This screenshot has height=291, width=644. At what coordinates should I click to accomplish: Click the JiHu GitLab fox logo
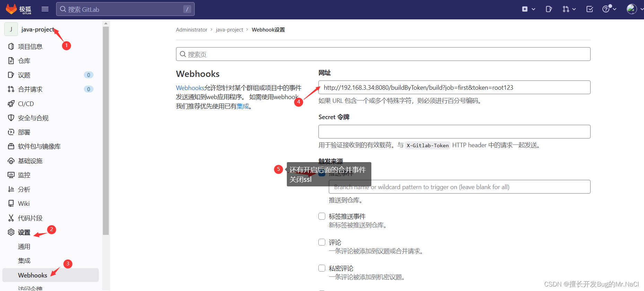point(19,9)
